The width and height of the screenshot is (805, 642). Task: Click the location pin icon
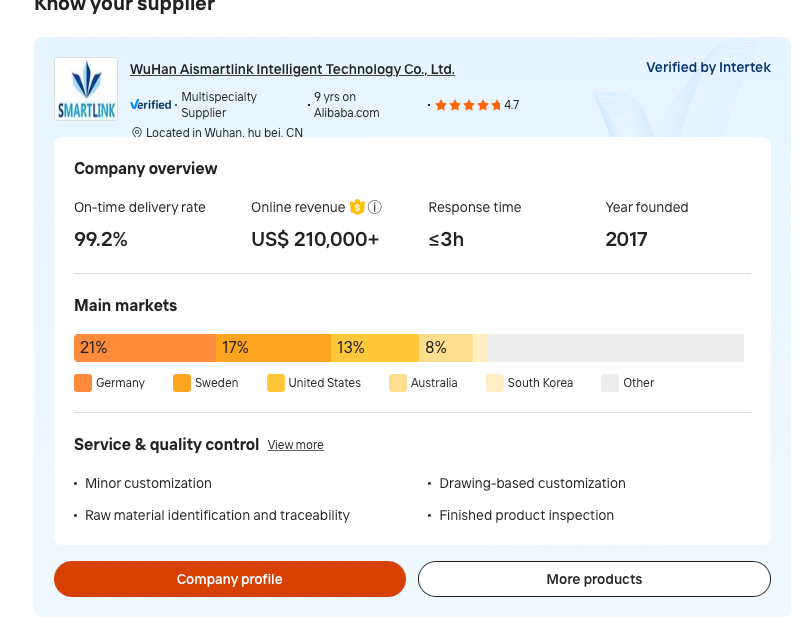coord(137,132)
